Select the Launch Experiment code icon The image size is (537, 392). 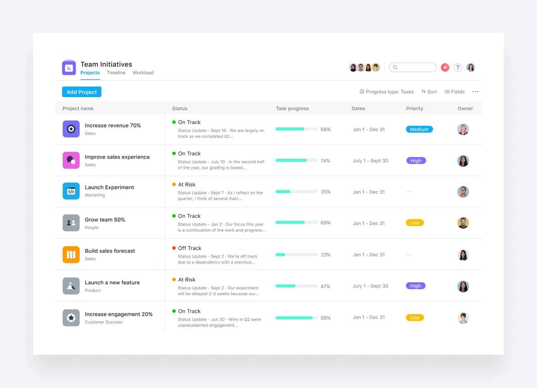(x=71, y=191)
